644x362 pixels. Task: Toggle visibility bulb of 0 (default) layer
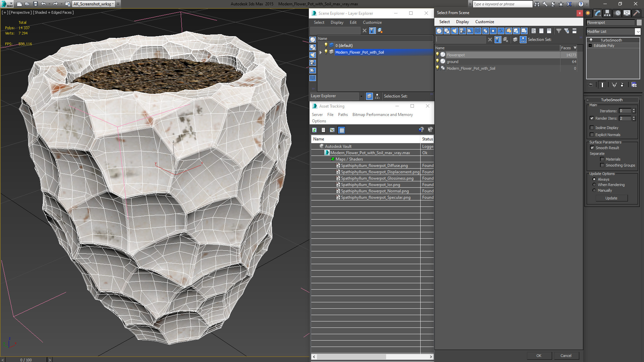click(x=326, y=45)
